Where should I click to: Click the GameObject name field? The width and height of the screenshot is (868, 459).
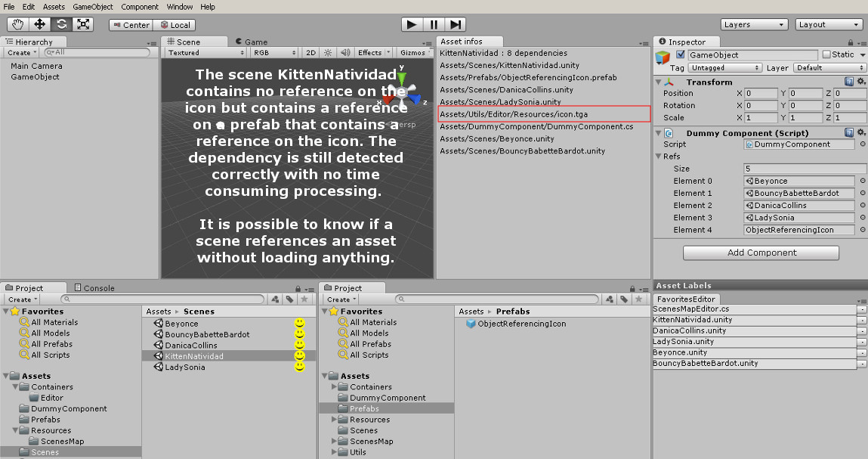(x=752, y=55)
